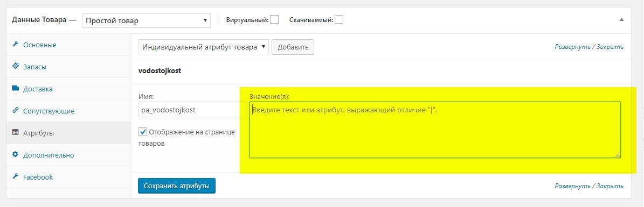Click the Запасы tag icon

pos(16,67)
